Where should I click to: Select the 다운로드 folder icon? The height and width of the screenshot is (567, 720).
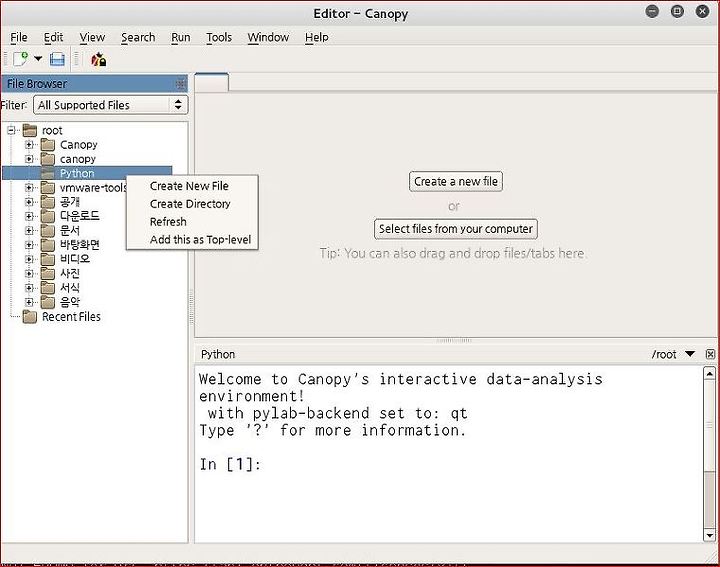point(48,216)
